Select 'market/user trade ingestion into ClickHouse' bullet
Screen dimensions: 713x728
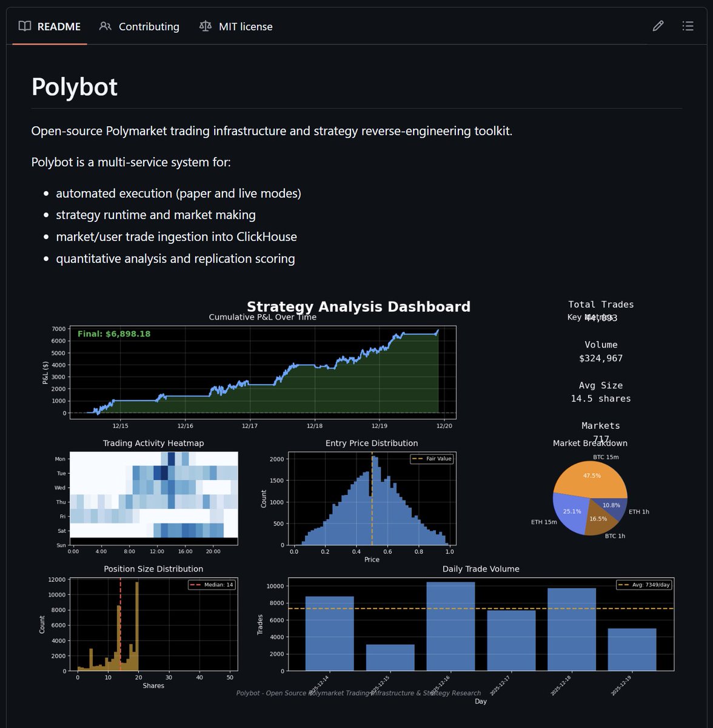176,237
